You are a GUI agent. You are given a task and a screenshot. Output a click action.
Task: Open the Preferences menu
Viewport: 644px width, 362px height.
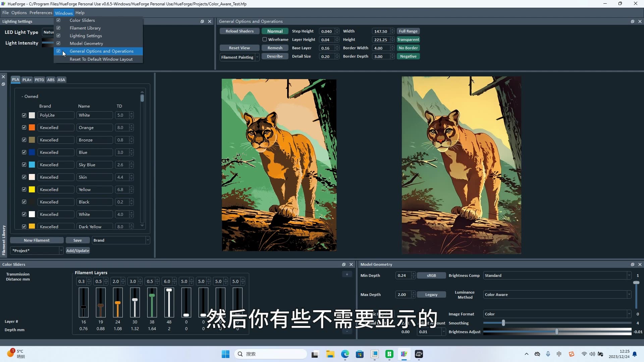41,13
